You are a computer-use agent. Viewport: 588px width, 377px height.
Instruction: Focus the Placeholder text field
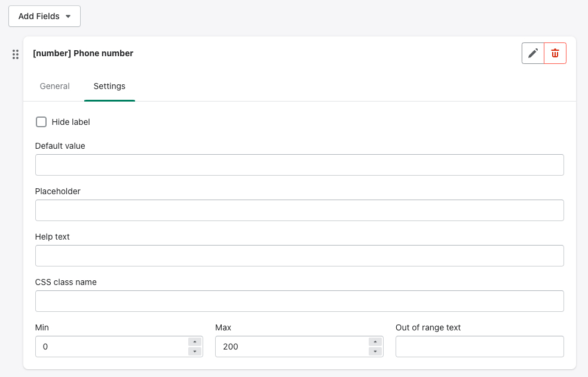299,210
